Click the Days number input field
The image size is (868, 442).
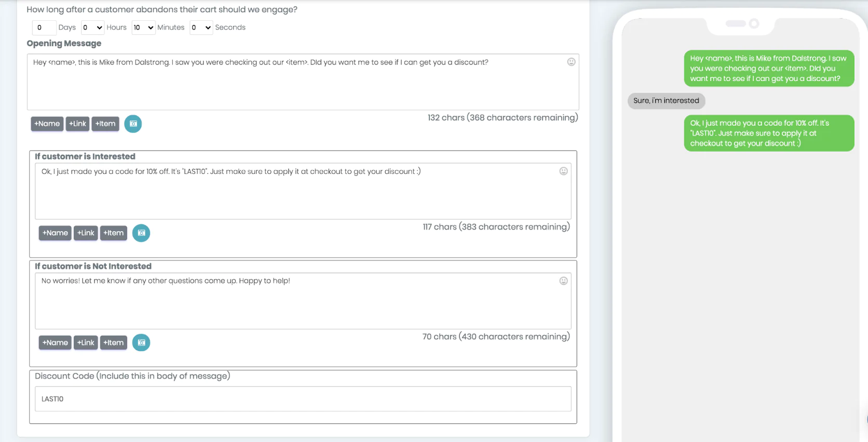44,28
